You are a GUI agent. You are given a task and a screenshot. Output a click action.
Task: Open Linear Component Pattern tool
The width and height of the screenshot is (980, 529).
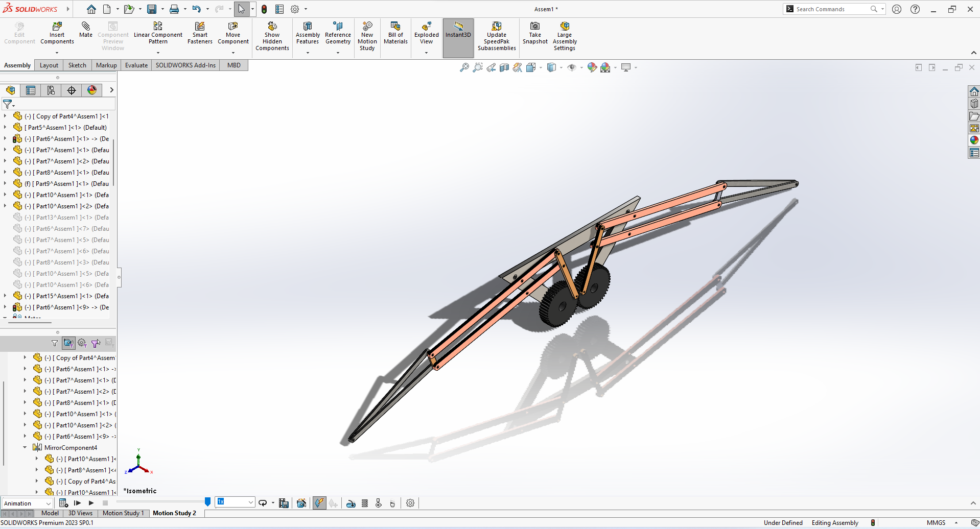pos(158,33)
